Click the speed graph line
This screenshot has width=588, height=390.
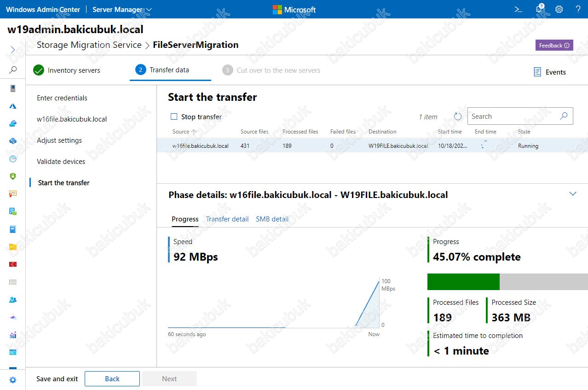(x=368, y=303)
